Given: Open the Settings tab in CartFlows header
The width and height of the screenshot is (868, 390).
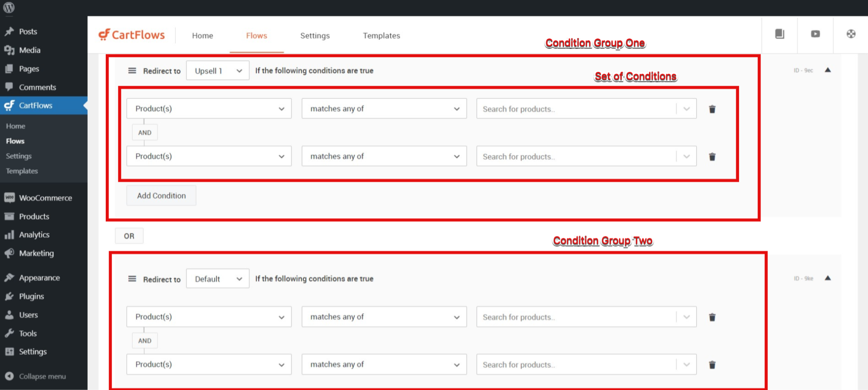Looking at the screenshot, I should click(315, 36).
